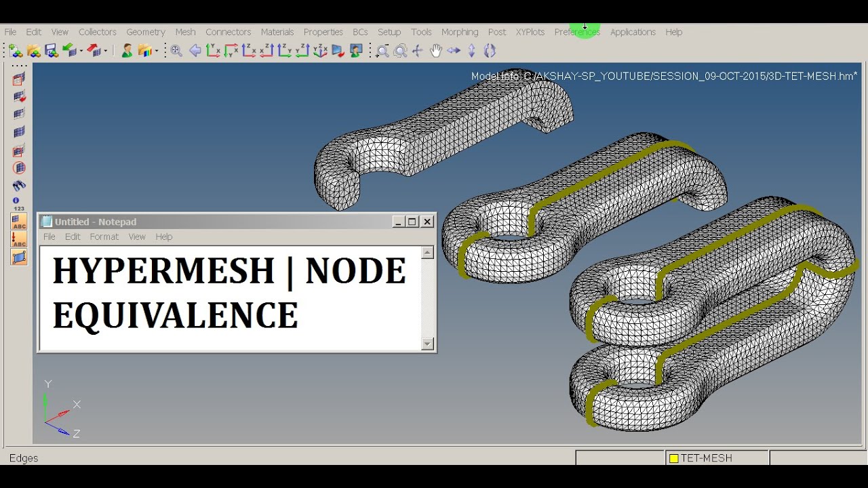Open the Properties menu
868x488 pixels.
pyautogui.click(x=323, y=32)
